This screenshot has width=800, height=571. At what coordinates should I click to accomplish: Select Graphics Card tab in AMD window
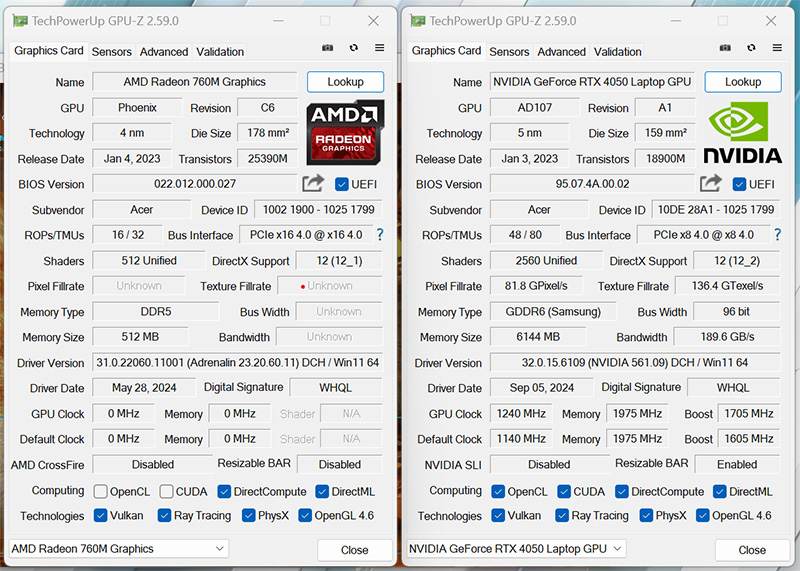pyautogui.click(x=48, y=51)
